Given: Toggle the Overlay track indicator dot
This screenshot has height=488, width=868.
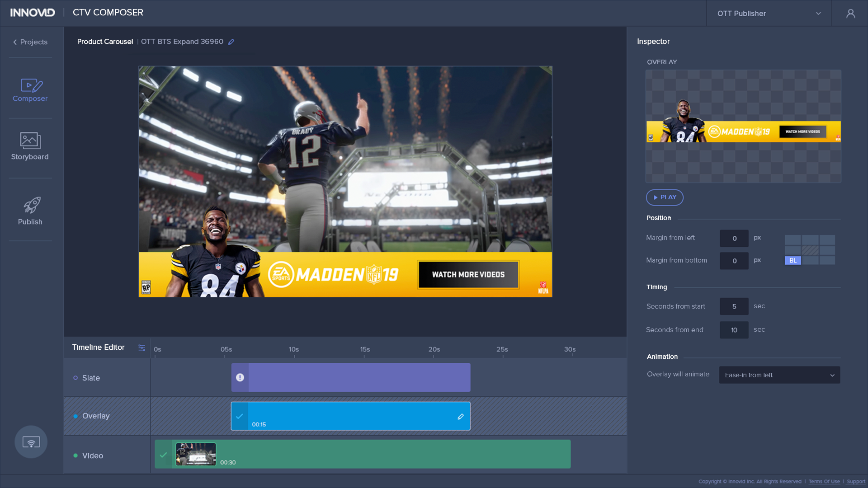Looking at the screenshot, I should (75, 416).
